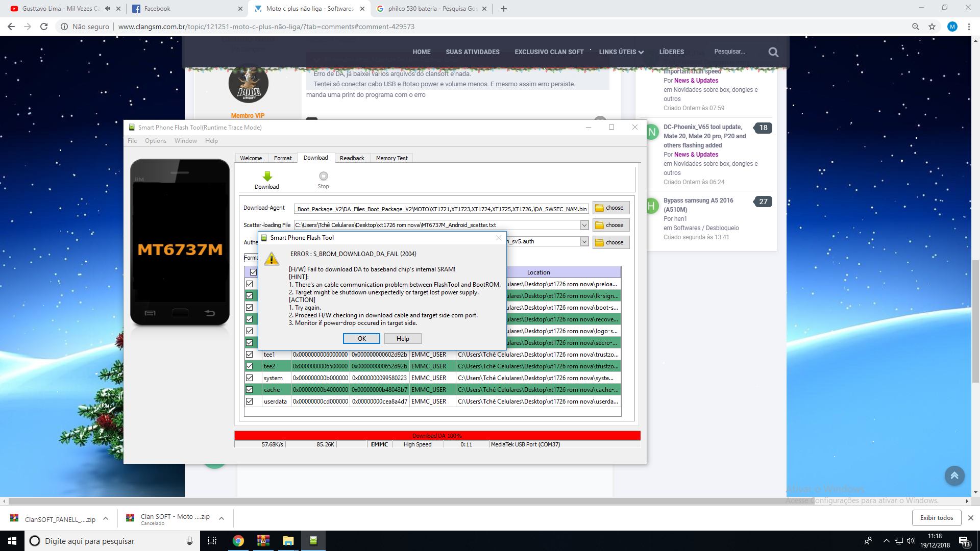Click the Windows search box

112,541
